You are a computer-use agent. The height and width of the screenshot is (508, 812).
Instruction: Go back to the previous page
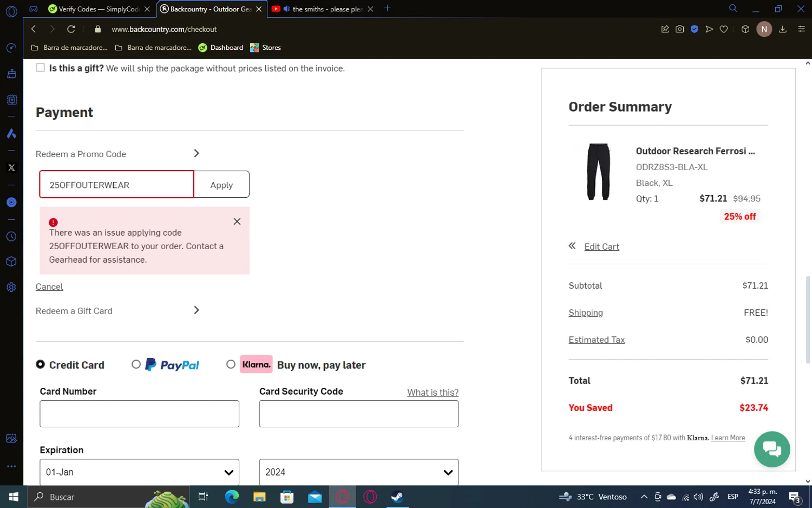34,29
